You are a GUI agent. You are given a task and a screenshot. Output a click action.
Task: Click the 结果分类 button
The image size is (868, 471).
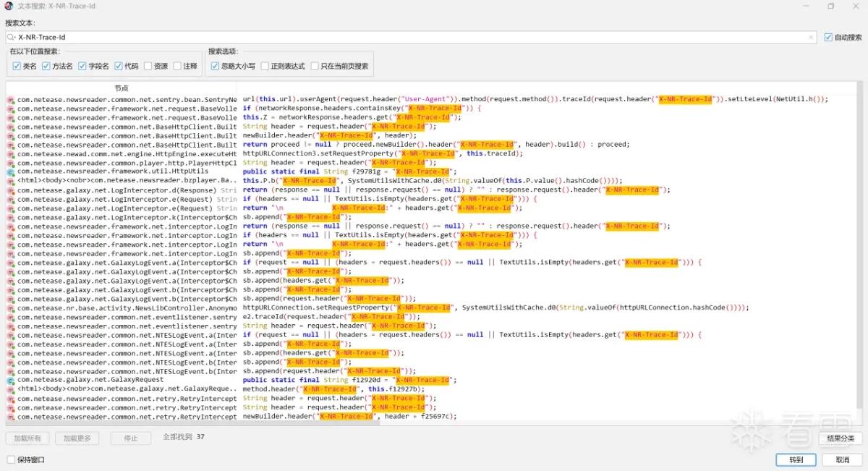840,438
